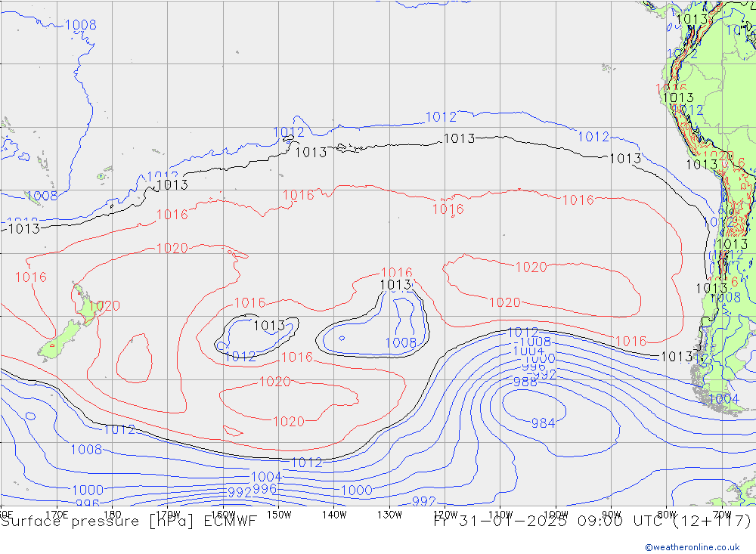
Task: Select the 150W longitude label
Action: tap(279, 514)
